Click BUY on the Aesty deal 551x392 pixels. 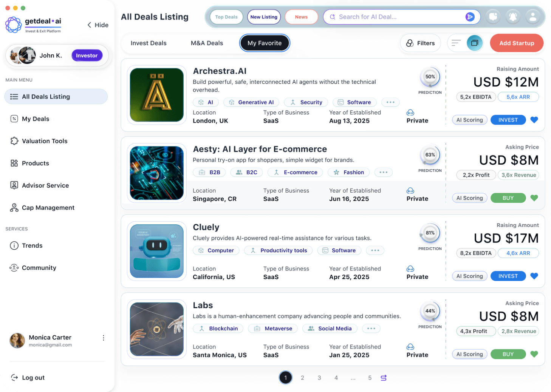[508, 198]
